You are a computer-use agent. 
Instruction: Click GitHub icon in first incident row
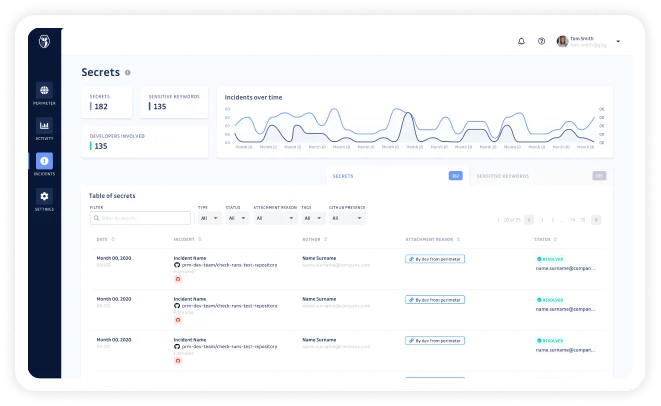[x=177, y=265]
